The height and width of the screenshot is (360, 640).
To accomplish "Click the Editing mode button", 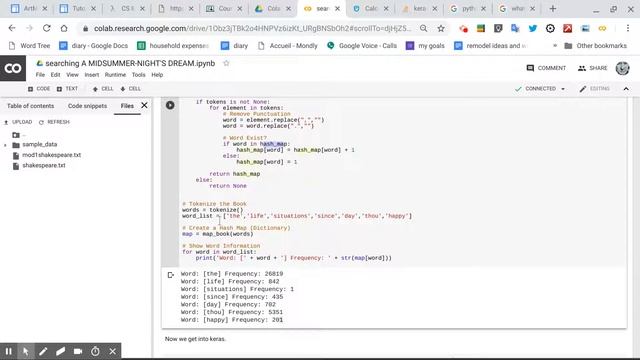I will coord(595,89).
